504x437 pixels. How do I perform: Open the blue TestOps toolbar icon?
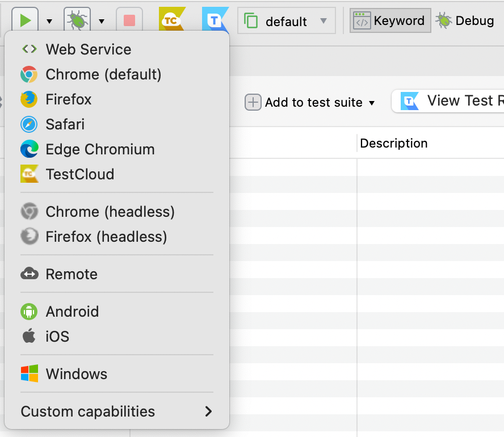click(x=215, y=19)
